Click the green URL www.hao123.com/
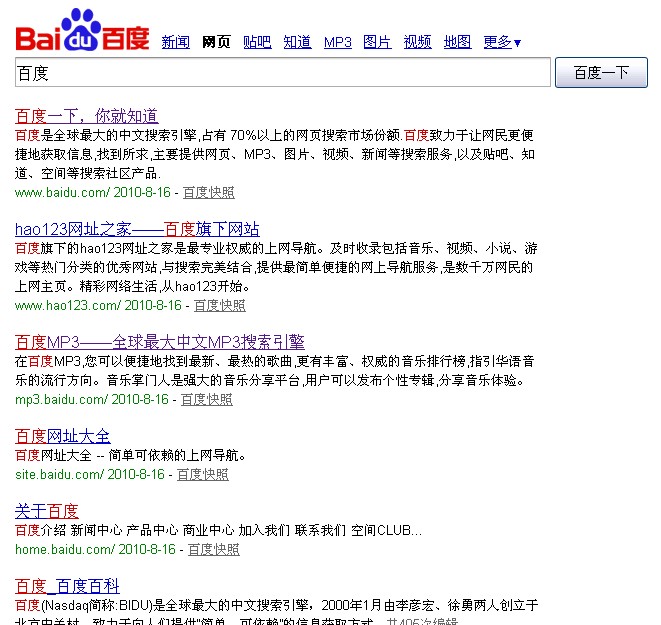Screen dimensions: 661x625 point(68,306)
